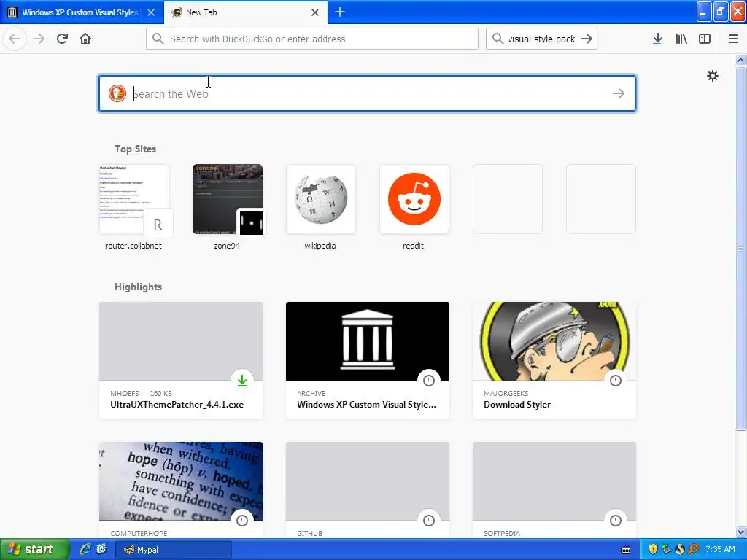747x560 pixels.
Task: Select the Mypal taskbar button
Action: [174, 550]
